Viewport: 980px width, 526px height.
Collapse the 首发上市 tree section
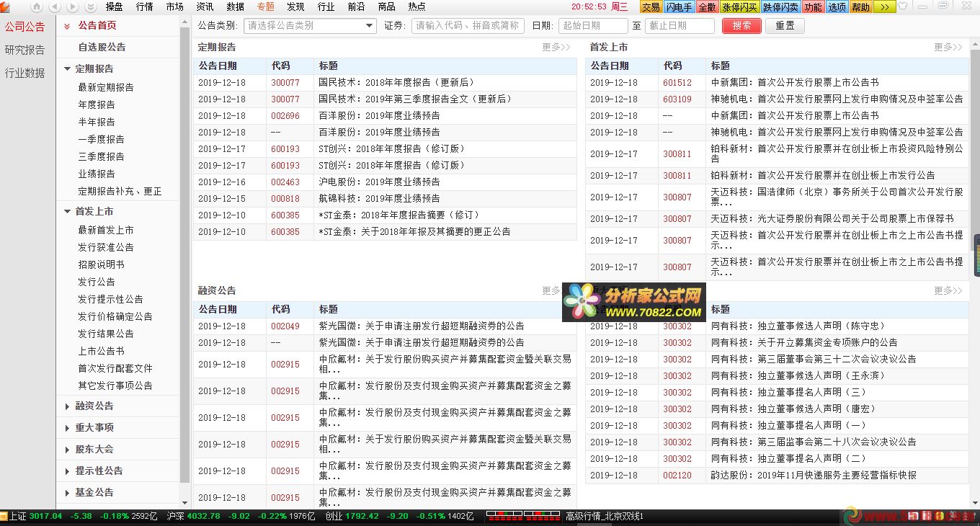(67, 212)
